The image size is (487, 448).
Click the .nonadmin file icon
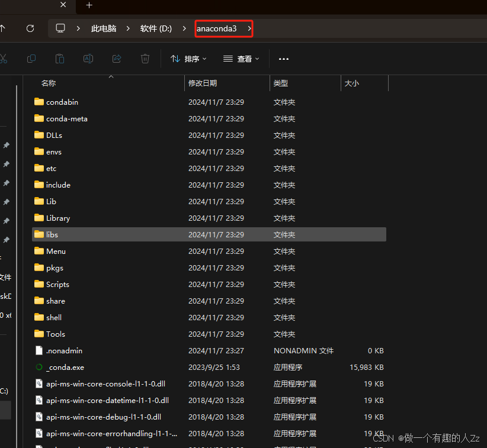39,350
